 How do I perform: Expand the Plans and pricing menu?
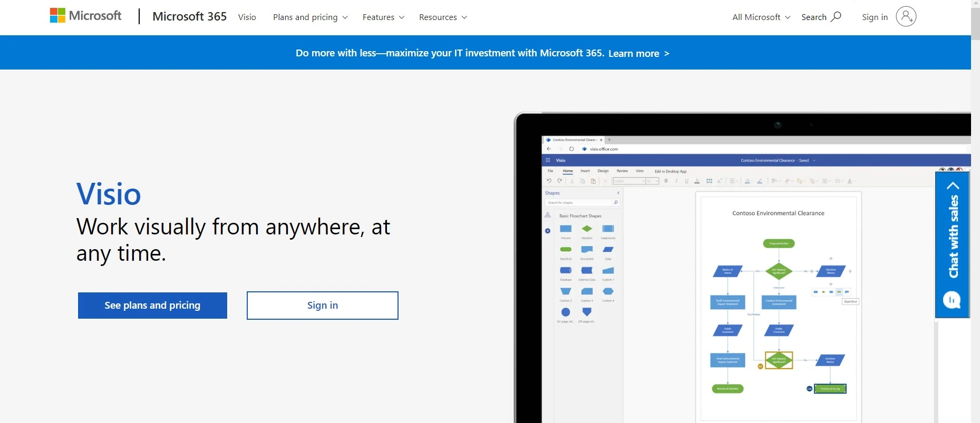coord(310,17)
